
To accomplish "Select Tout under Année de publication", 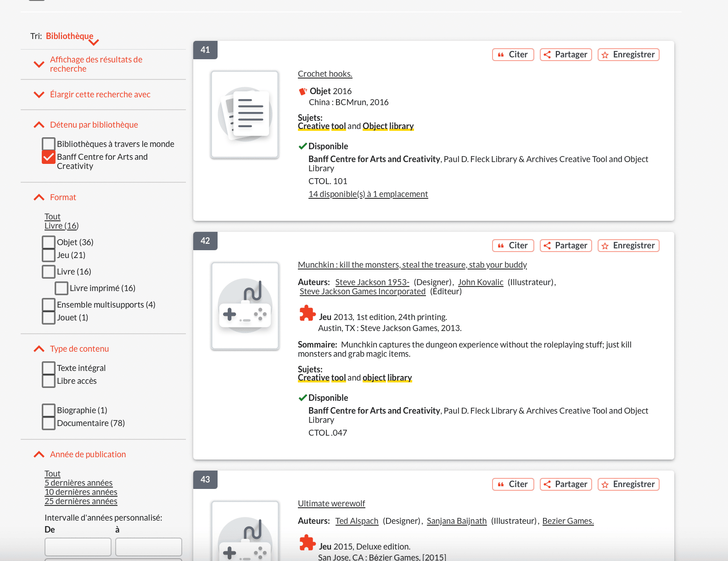I will pos(52,474).
